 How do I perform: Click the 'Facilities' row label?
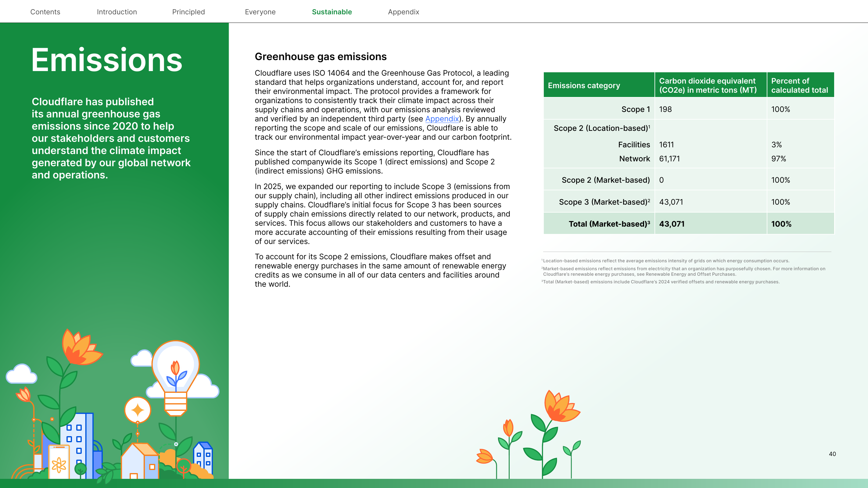coord(634,145)
